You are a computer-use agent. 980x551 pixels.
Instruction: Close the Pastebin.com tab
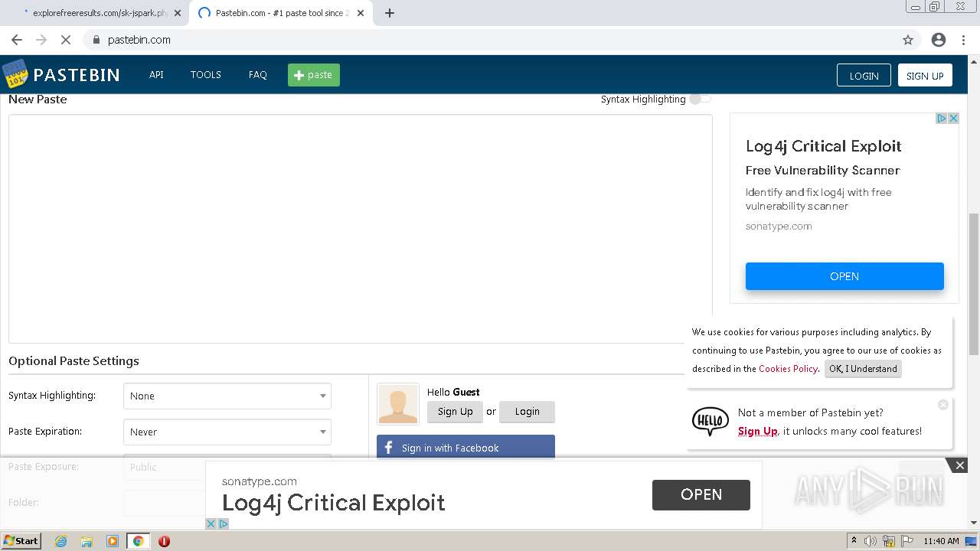pyautogui.click(x=361, y=13)
